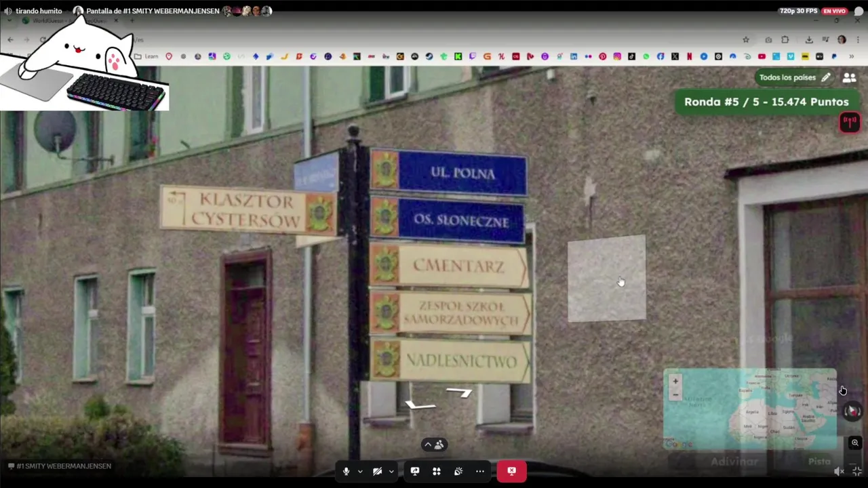Open camera options dropdown arrow

(391, 472)
